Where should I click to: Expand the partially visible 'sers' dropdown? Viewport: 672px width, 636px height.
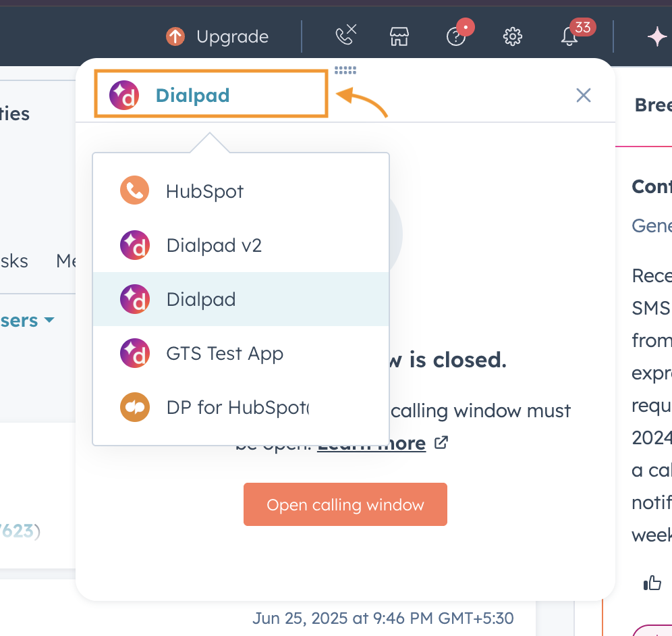[27, 321]
